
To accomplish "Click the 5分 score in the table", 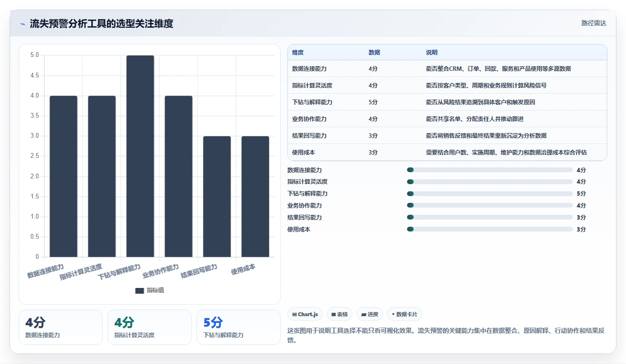I will click(x=373, y=102).
